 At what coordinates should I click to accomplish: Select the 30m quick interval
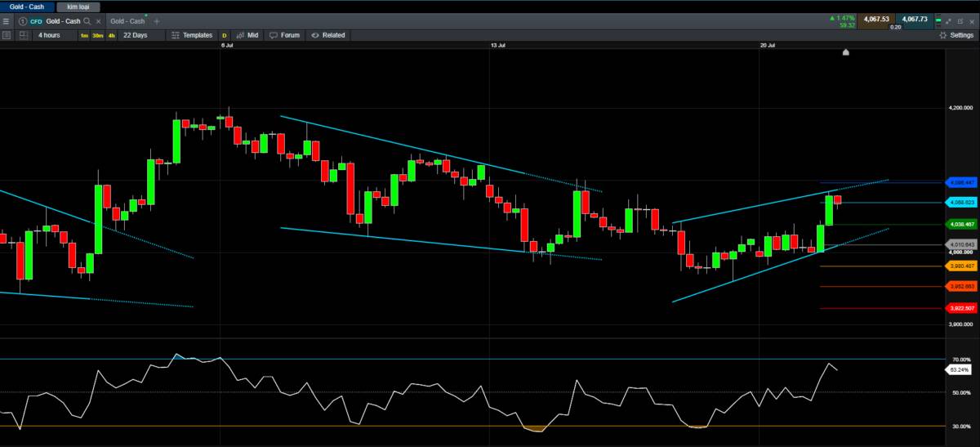pyautogui.click(x=98, y=35)
